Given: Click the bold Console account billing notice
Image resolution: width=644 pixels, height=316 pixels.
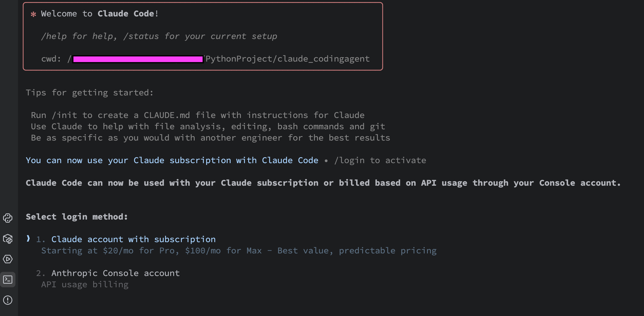Looking at the screenshot, I should (323, 183).
